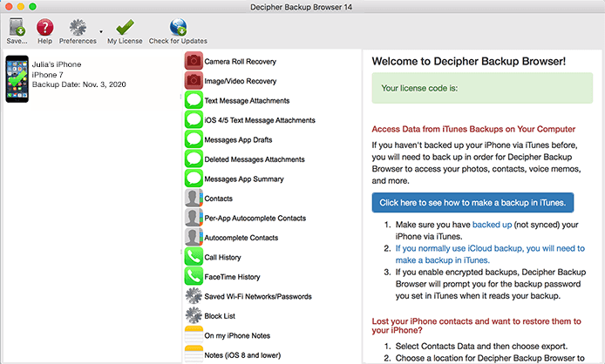The width and height of the screenshot is (605, 364).
Task: Click the Check for Updates globe icon
Action: [x=178, y=27]
